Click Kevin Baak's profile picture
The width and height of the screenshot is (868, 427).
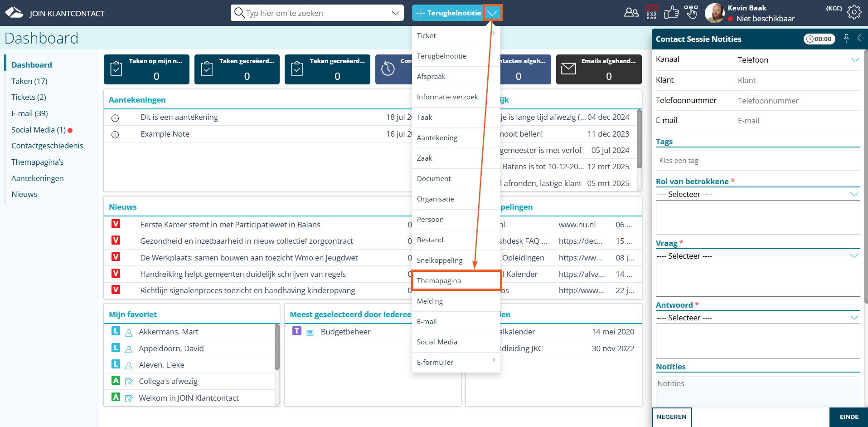[714, 13]
